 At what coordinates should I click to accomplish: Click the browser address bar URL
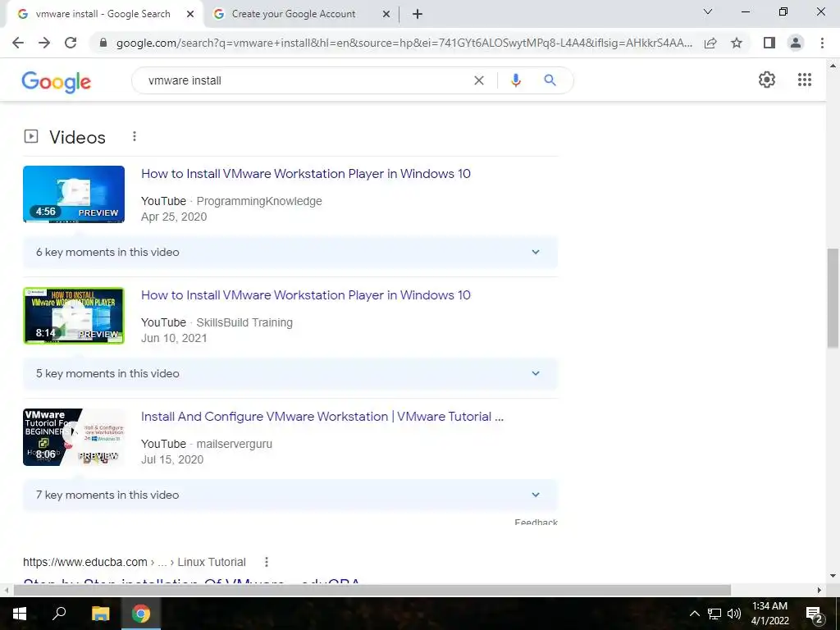[x=404, y=43]
